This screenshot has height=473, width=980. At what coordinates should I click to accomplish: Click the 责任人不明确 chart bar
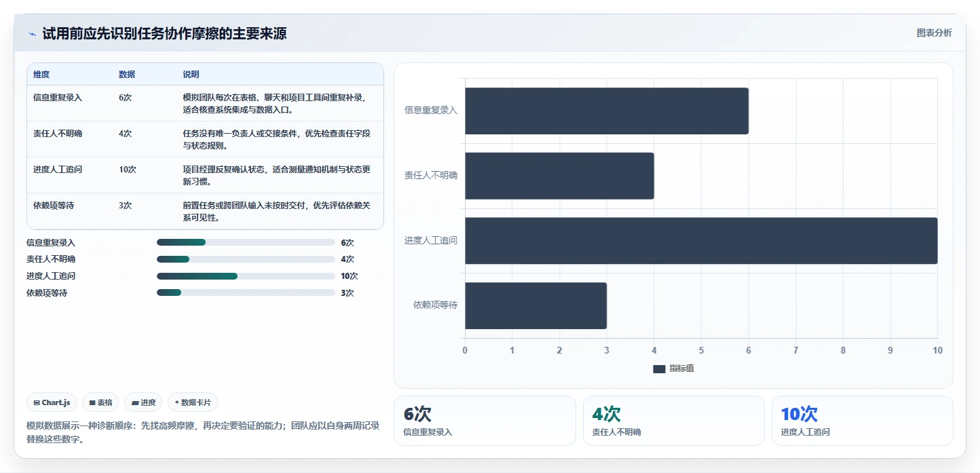coord(559,176)
